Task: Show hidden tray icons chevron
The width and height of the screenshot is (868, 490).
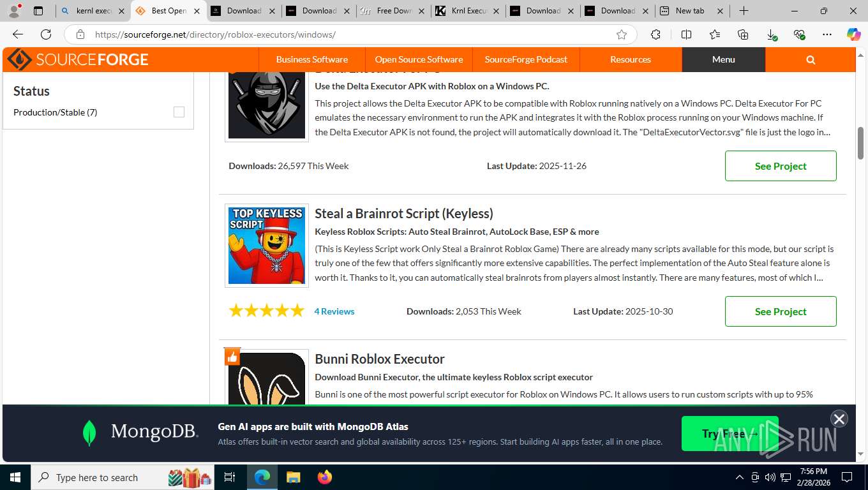Action: (740, 477)
